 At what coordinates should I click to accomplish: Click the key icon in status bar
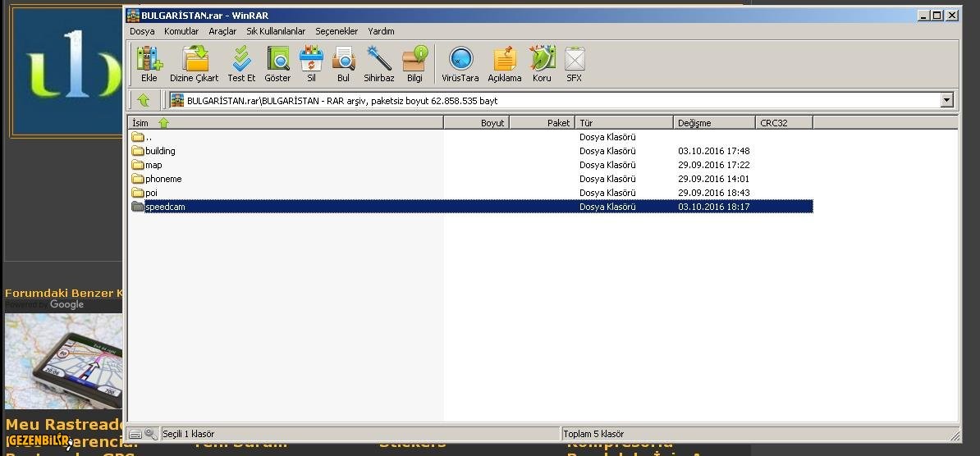click(151, 434)
